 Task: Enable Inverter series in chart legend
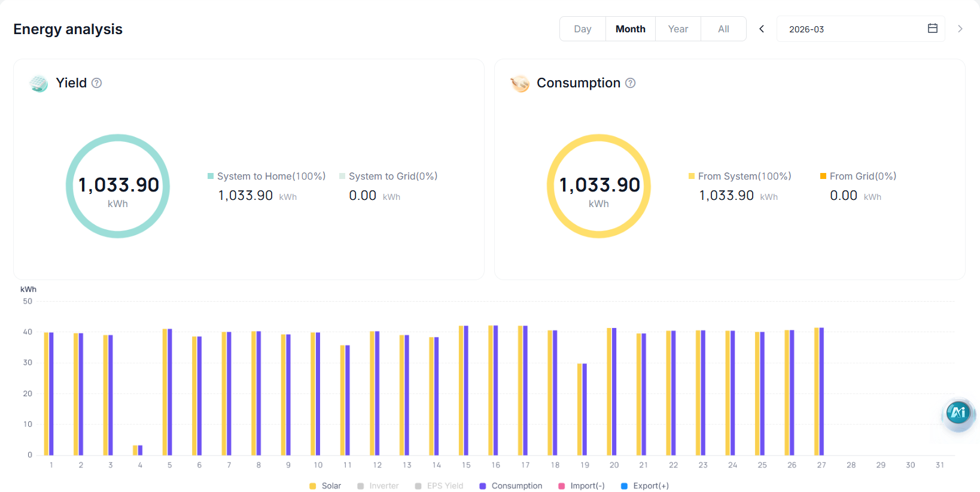(x=378, y=486)
